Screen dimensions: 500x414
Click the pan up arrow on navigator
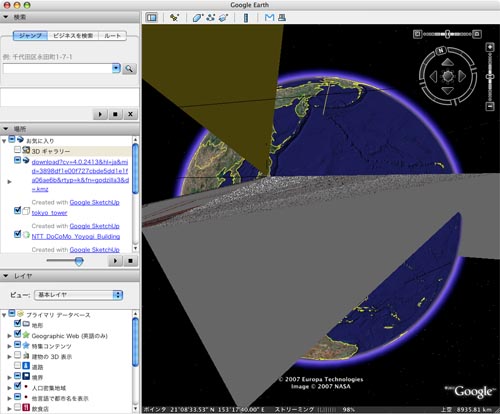(447, 62)
